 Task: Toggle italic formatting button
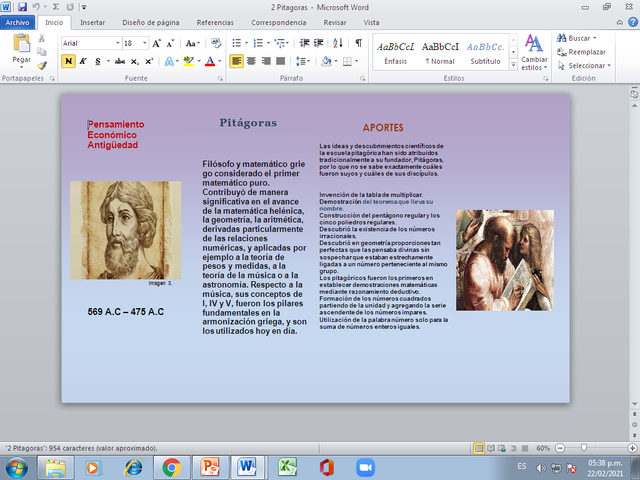(83, 61)
